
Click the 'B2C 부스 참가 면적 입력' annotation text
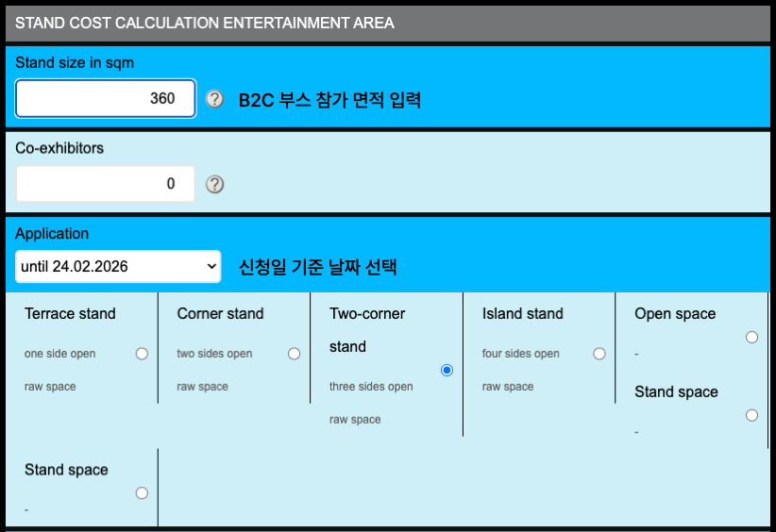click(329, 100)
